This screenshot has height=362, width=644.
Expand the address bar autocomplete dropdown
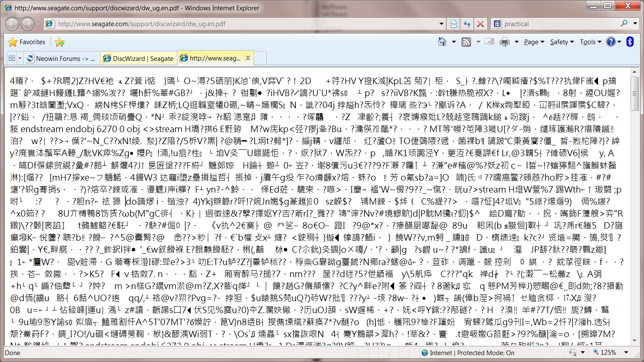point(441,24)
